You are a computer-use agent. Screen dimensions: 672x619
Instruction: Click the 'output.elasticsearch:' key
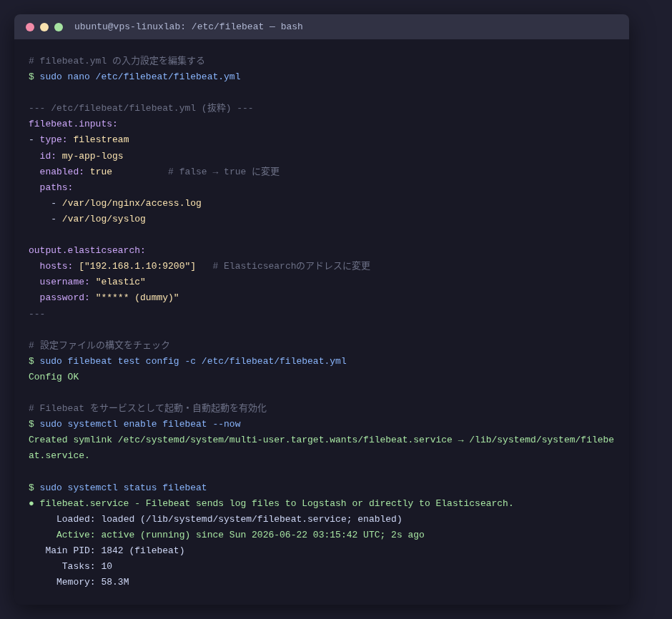87,250
